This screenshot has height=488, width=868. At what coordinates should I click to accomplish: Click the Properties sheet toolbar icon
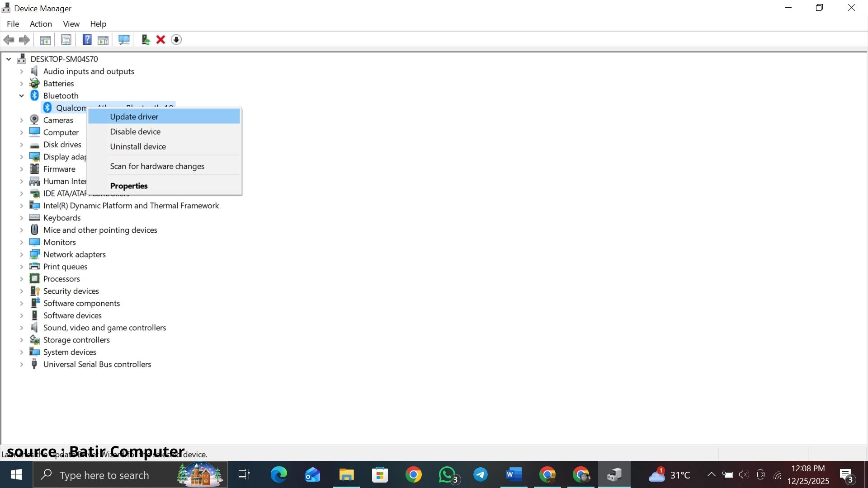point(66,40)
